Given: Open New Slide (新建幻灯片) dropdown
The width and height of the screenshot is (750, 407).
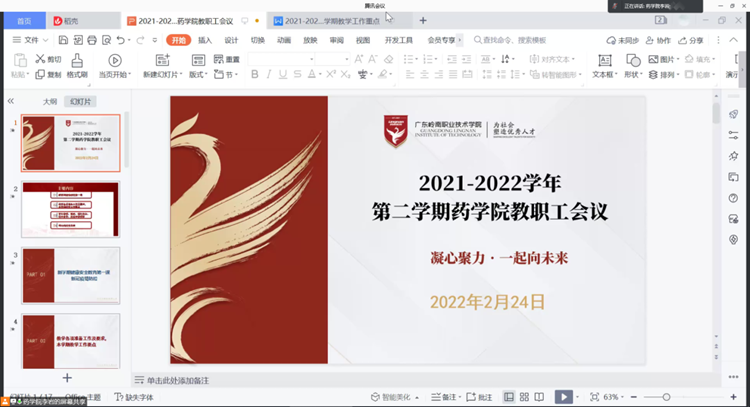Looking at the screenshot, I should (163, 75).
